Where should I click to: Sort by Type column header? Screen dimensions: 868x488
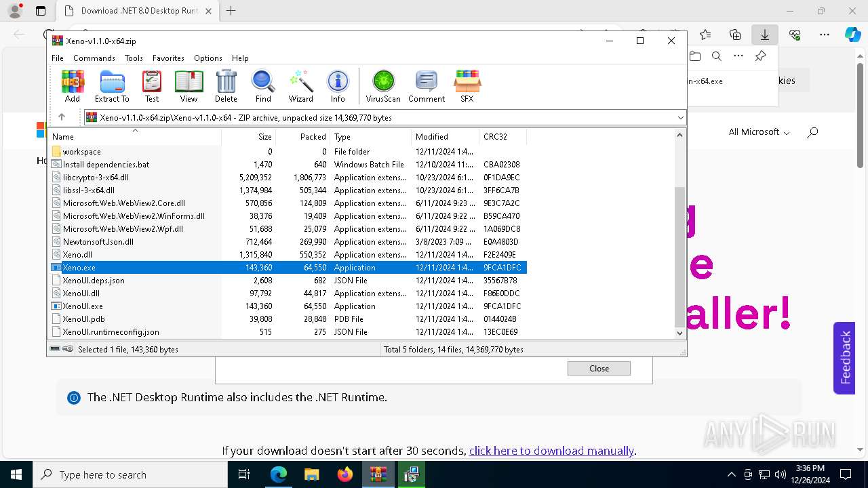[371, 136]
